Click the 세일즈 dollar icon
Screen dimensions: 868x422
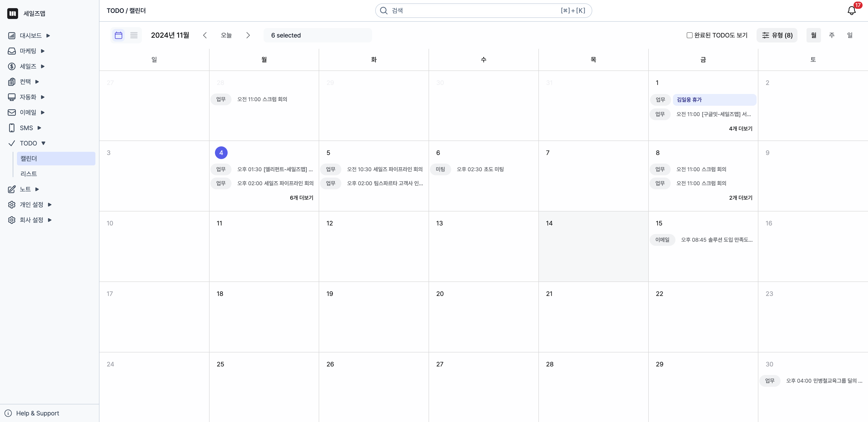(12, 66)
